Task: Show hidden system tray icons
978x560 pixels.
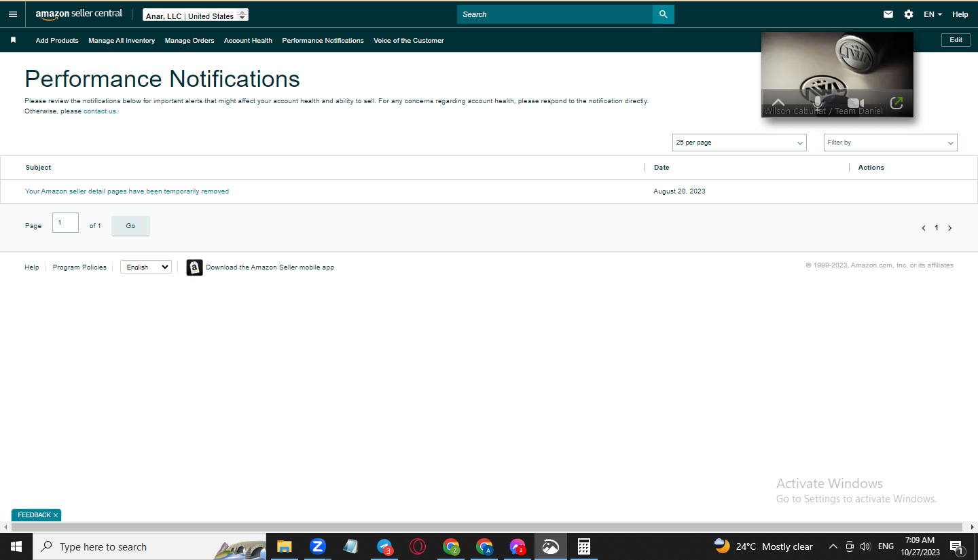Action: (x=833, y=546)
